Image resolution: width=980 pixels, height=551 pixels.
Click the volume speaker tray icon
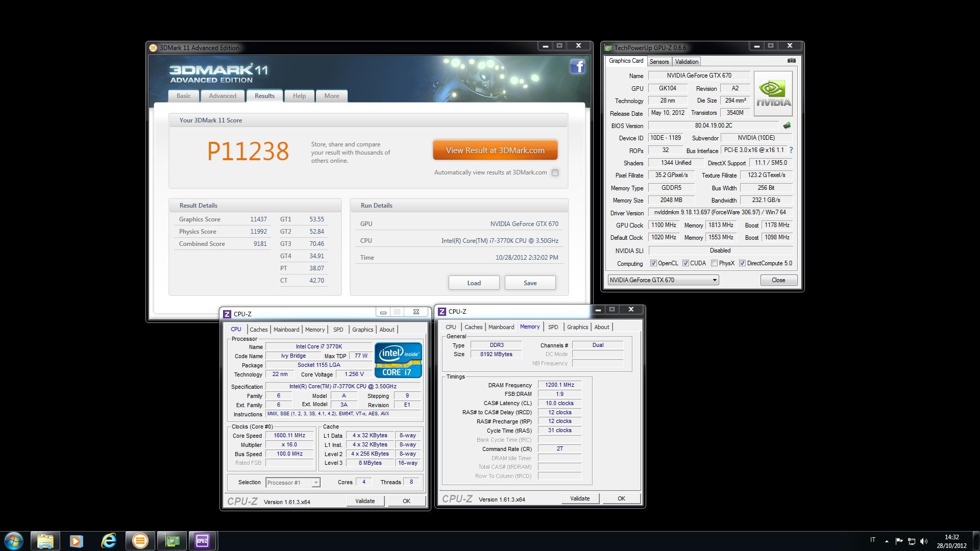click(x=924, y=541)
